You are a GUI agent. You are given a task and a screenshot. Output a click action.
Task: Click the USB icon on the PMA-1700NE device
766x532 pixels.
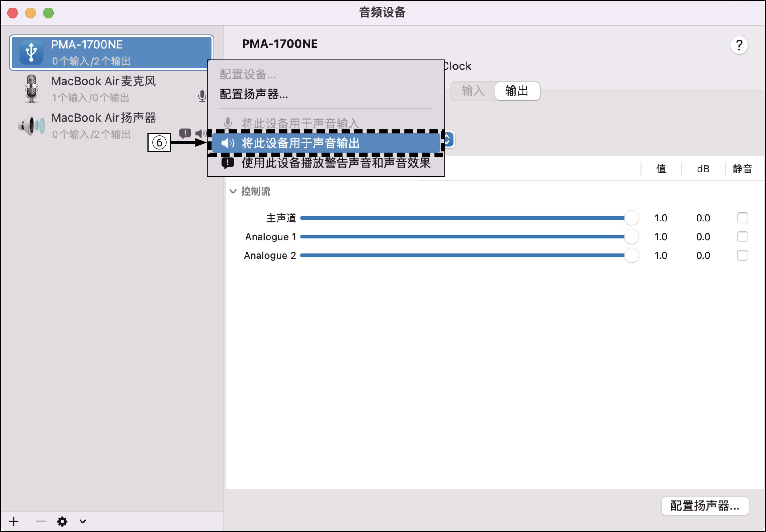[31, 52]
